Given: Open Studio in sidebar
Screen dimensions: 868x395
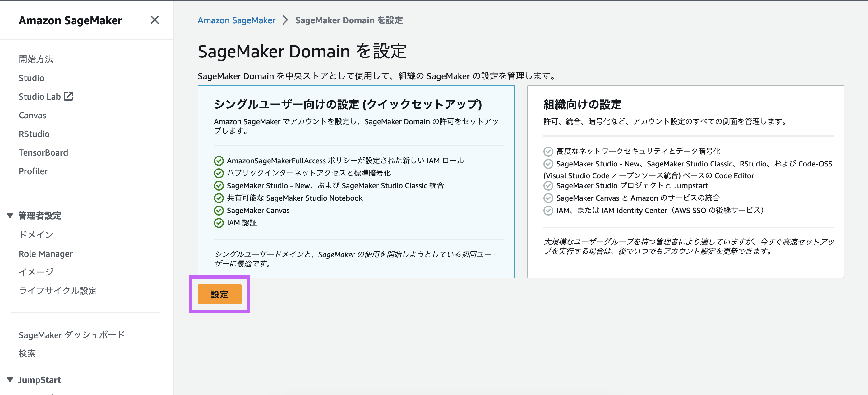Looking at the screenshot, I should point(31,78).
